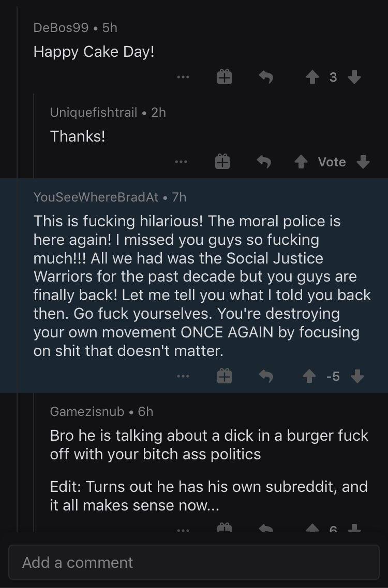Upvote DeBos99's Happy Cake Day comment
Image resolution: width=388 pixels, height=588 pixels.
(x=312, y=78)
